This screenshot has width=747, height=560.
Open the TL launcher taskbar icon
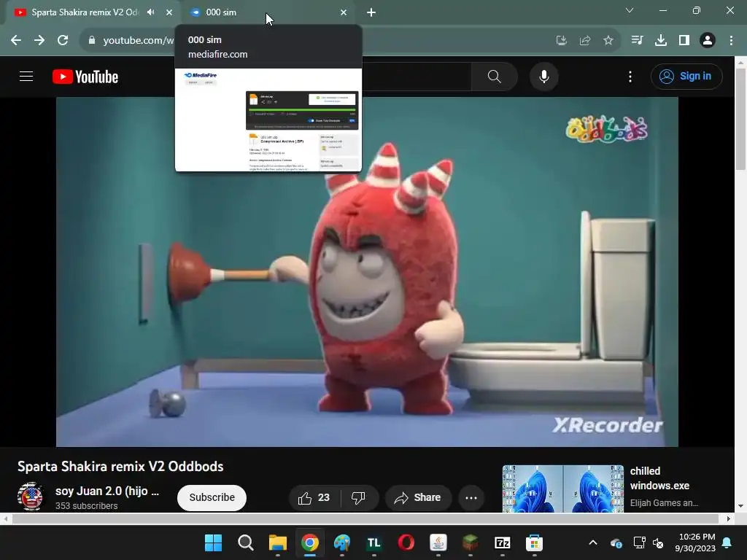(x=374, y=542)
